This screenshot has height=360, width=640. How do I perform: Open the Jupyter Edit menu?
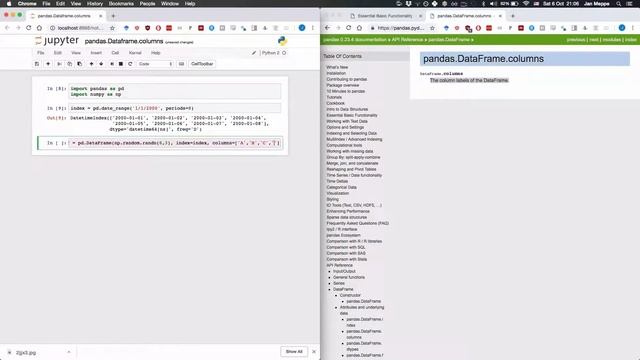pyautogui.click(x=58, y=53)
